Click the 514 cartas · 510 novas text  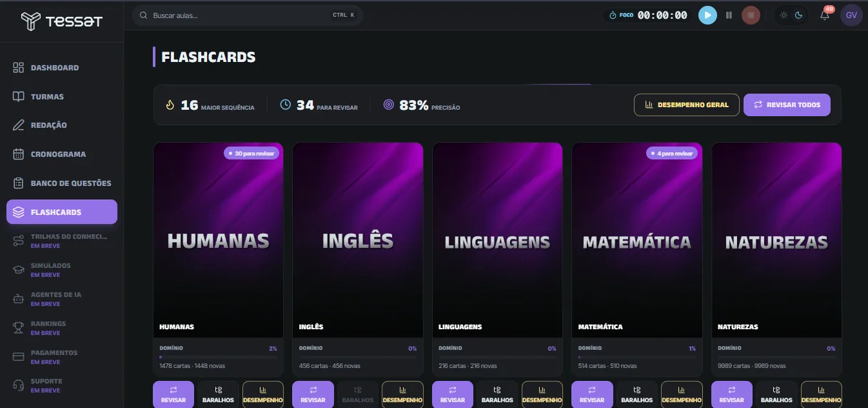click(607, 366)
